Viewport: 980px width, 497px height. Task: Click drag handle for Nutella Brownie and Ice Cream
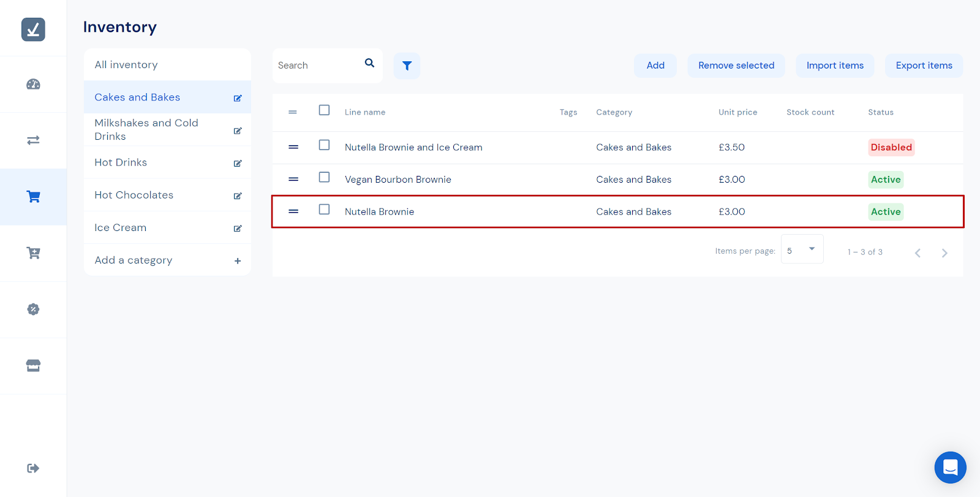coord(293,147)
